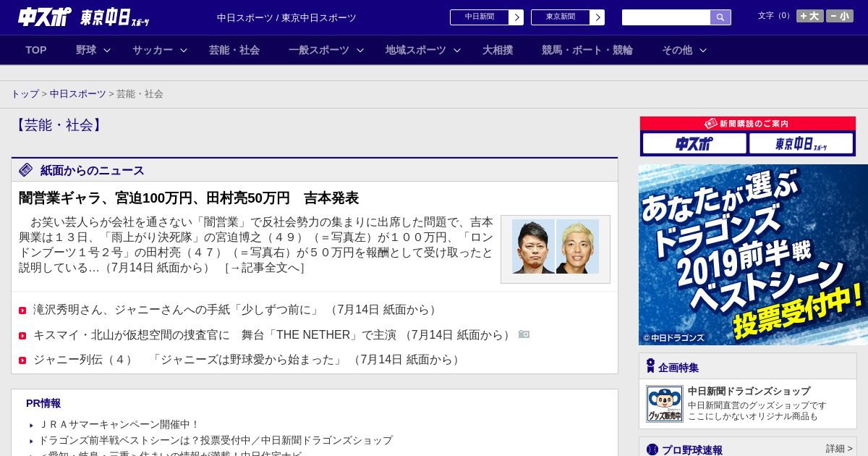This screenshot has width=868, height=456.
Task: Select the 競馬・ボート・競輪 menu item
Action: click(587, 50)
